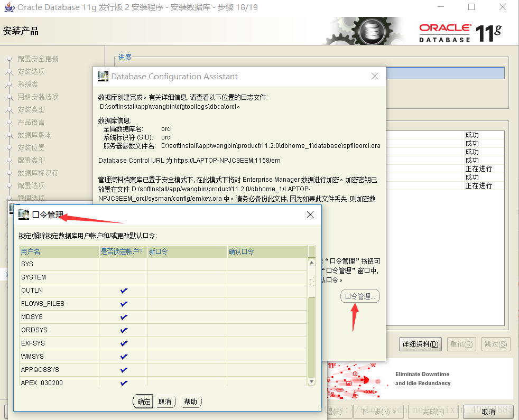519x420 pixels.
Task: Toggle lock checkmark for OUTLN account
Action: (124, 291)
